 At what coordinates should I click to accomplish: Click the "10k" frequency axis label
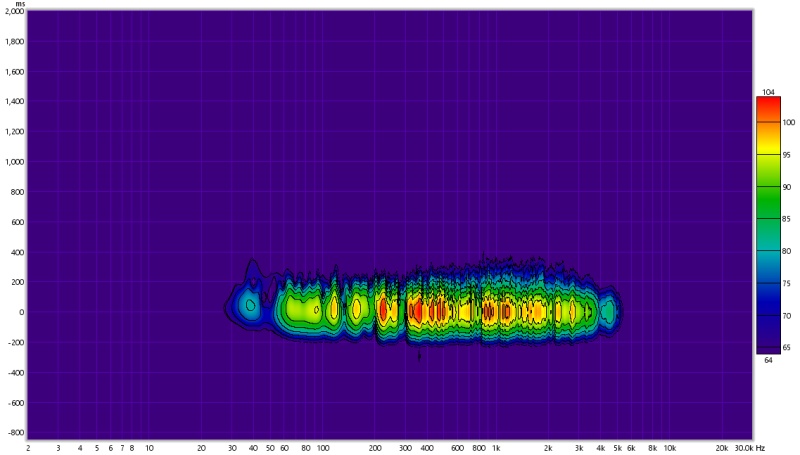tap(670, 448)
